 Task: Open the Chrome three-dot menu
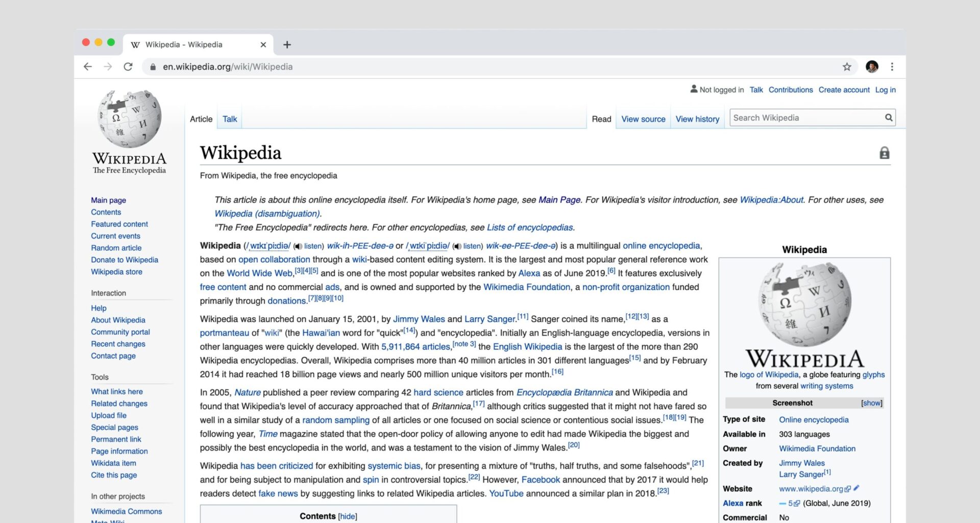(892, 66)
